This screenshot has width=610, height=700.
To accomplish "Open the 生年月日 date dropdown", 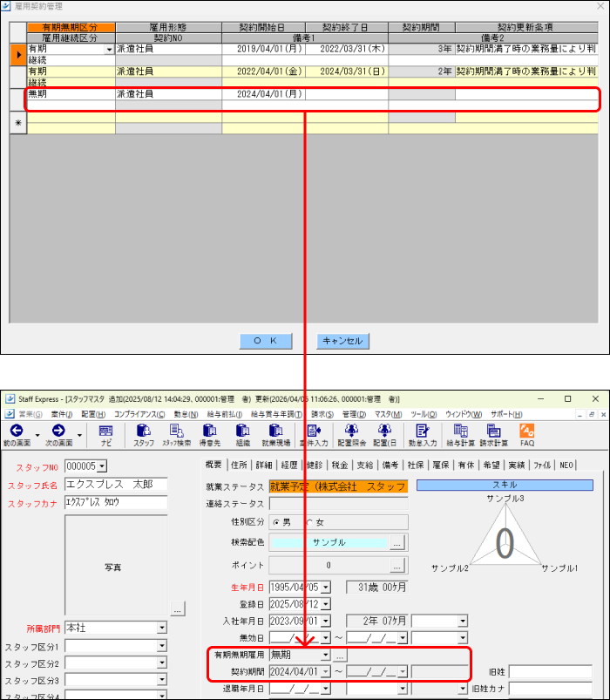I will (326, 588).
